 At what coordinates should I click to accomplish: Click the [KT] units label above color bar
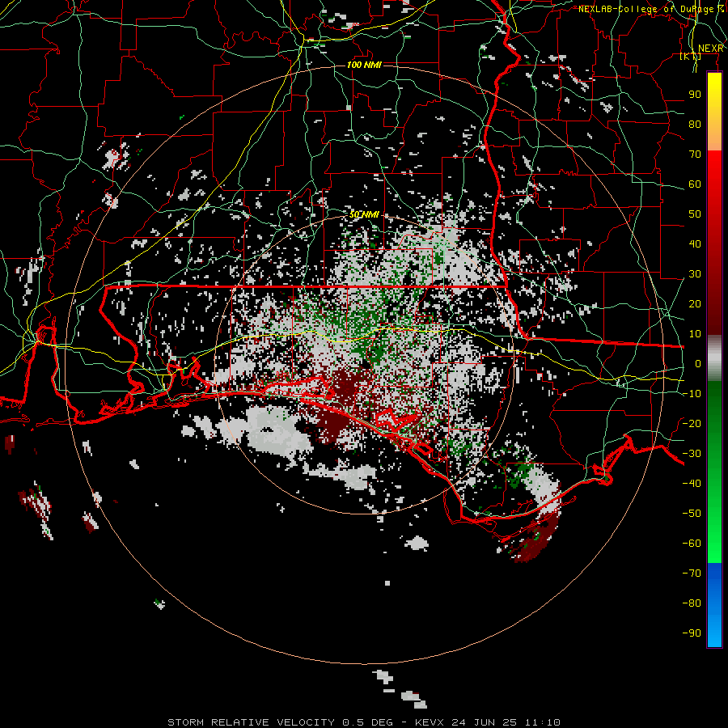coord(691,57)
